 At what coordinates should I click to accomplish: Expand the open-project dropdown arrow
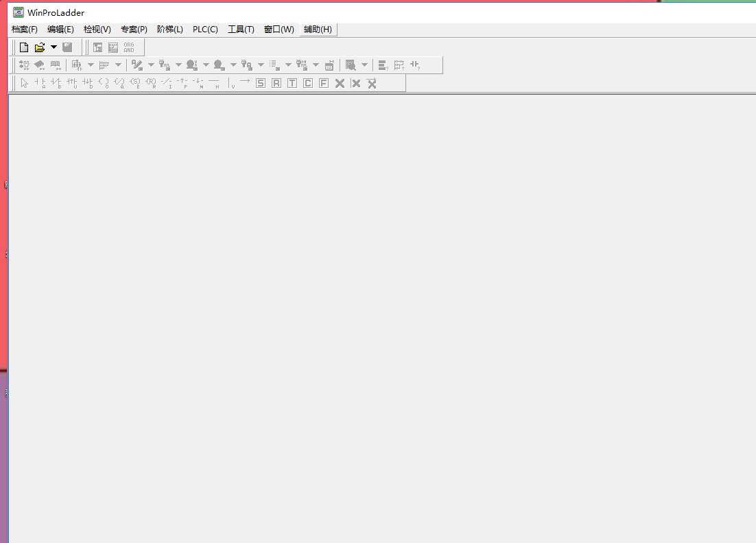(x=54, y=47)
